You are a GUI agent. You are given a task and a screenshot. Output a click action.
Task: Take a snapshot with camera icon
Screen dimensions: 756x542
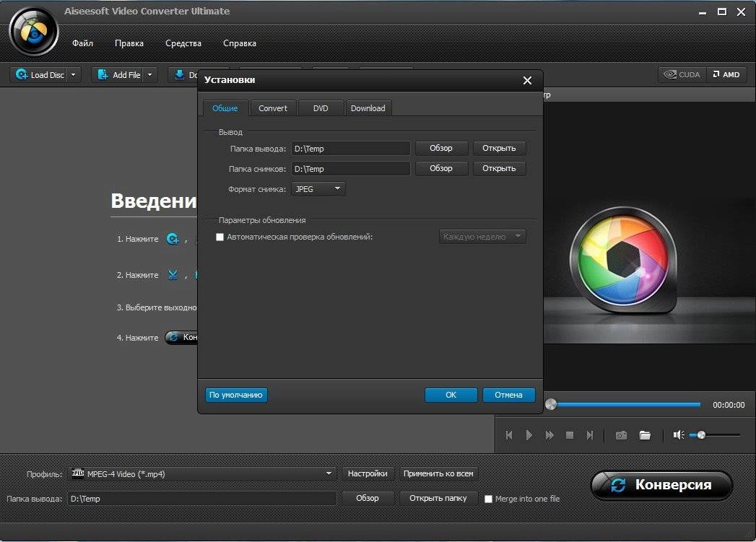(621, 435)
